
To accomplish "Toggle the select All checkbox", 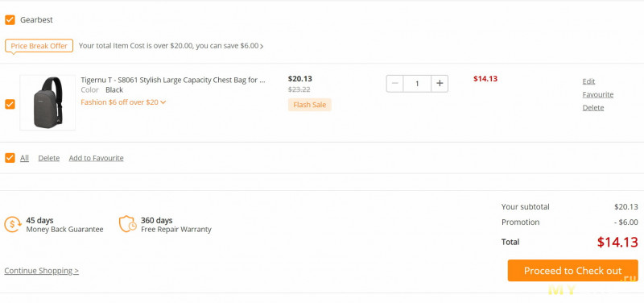I will 10,158.
